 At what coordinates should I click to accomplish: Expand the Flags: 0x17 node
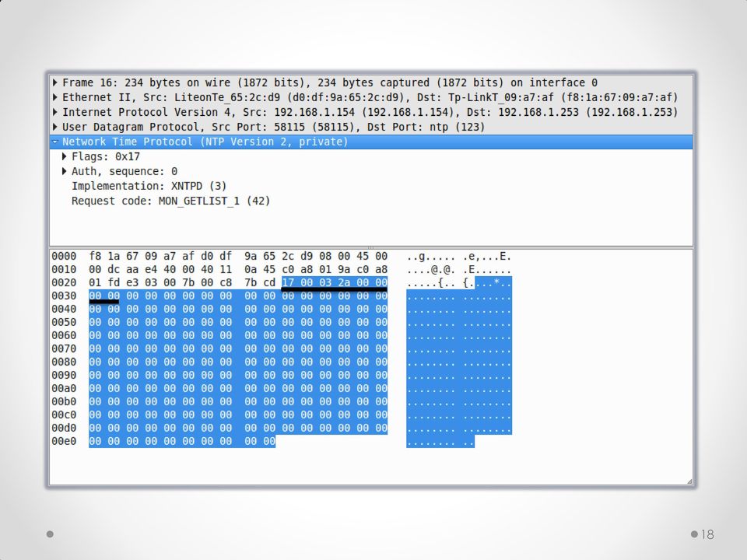coord(65,156)
